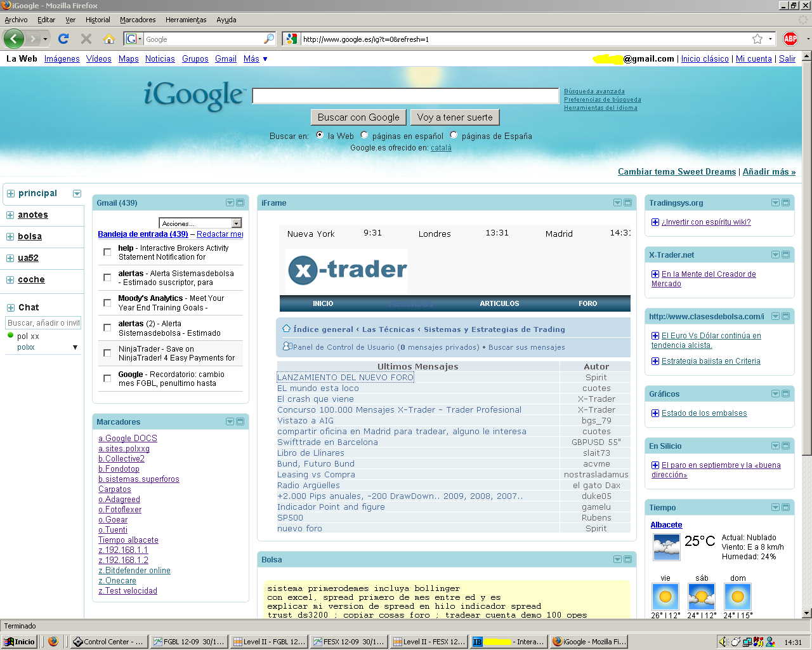Screen dimensions: 812x650
Task: Expand the 'Estado de los embalses' item
Action: (655, 413)
